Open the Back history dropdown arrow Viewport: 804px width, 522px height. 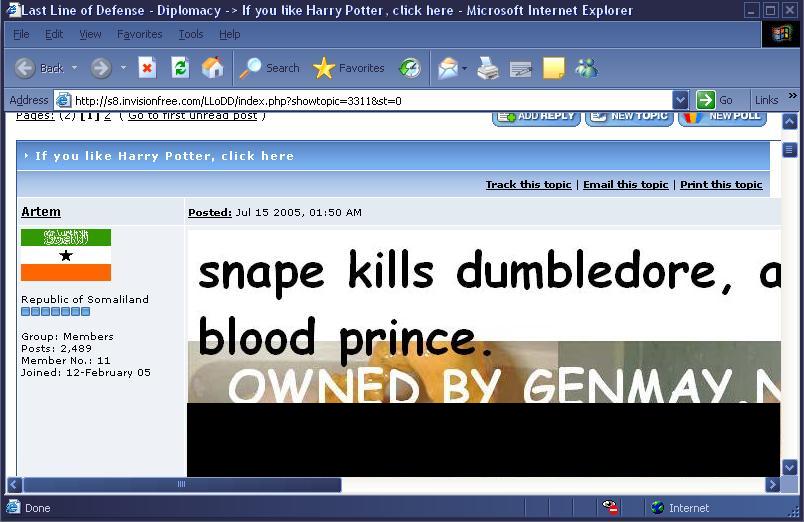pos(74,68)
